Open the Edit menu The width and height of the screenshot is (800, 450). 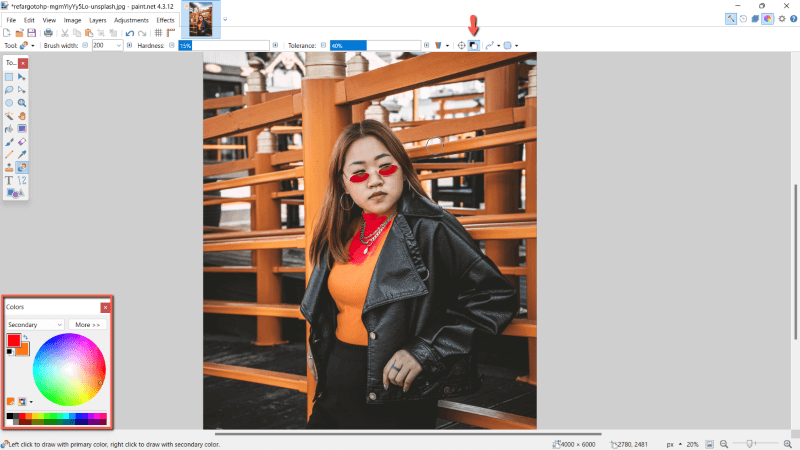29,20
